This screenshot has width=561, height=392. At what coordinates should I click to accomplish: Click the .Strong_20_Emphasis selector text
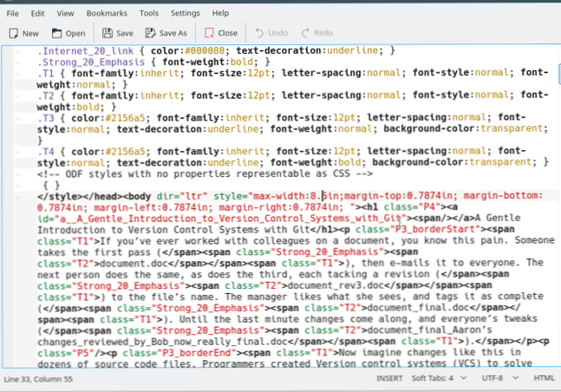pos(91,62)
